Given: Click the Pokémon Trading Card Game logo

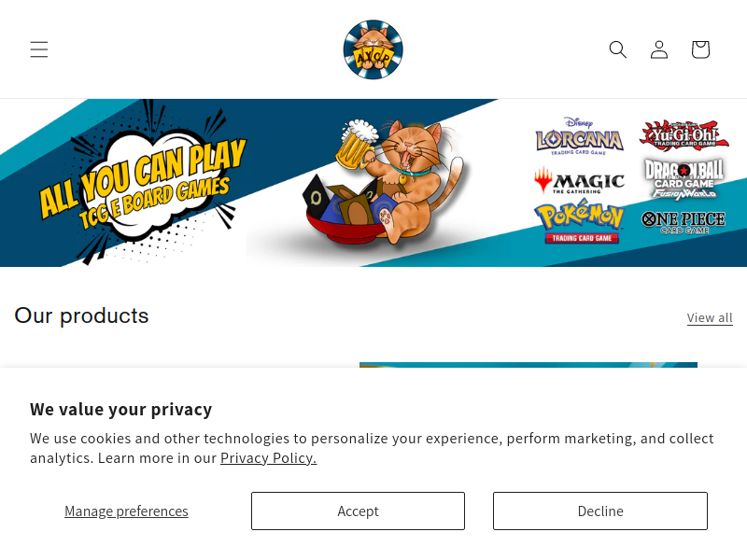Looking at the screenshot, I should click(580, 221).
